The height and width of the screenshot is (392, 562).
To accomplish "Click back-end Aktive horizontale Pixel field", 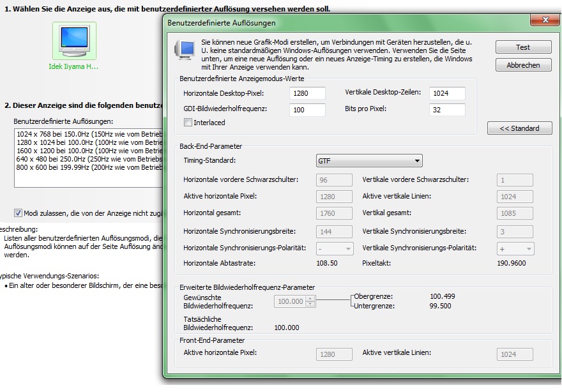I will tap(334, 197).
